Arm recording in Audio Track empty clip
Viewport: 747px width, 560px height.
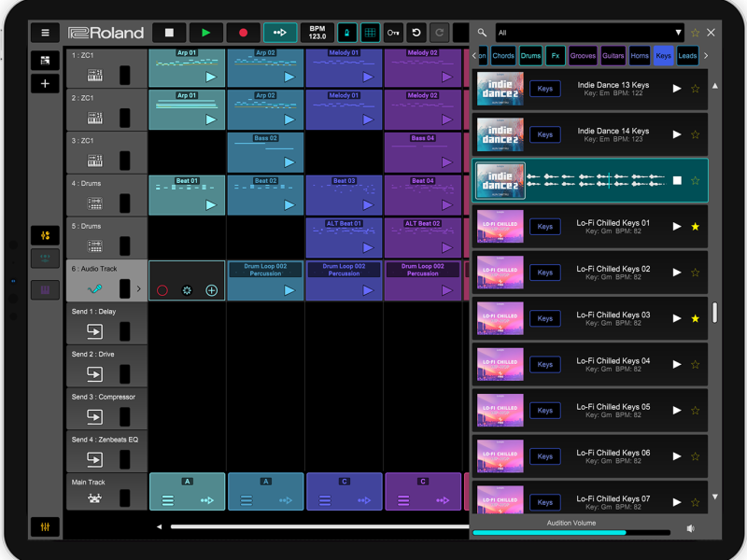pyautogui.click(x=162, y=290)
